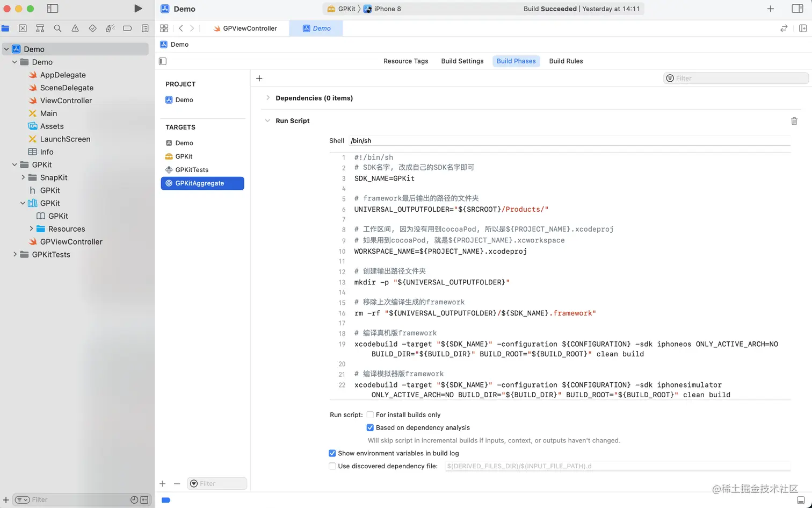Choose the GPKit scheme in toolbar
The image size is (812, 508).
pyautogui.click(x=342, y=9)
